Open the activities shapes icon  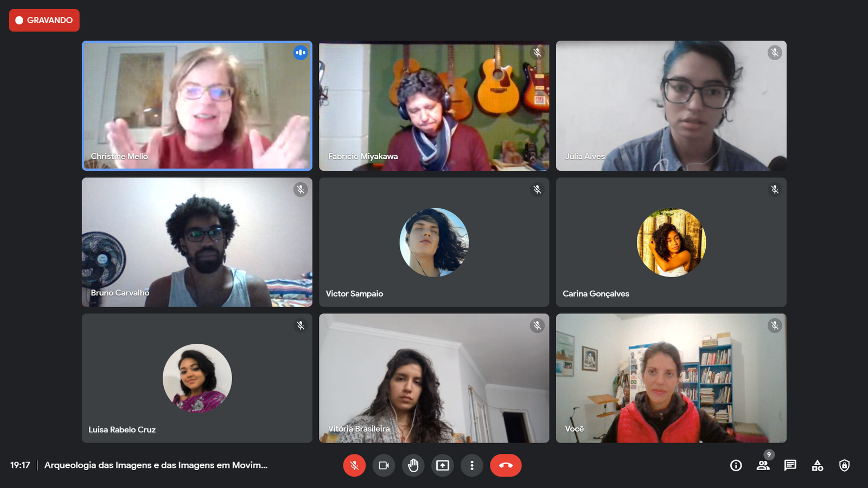pyautogui.click(x=818, y=465)
